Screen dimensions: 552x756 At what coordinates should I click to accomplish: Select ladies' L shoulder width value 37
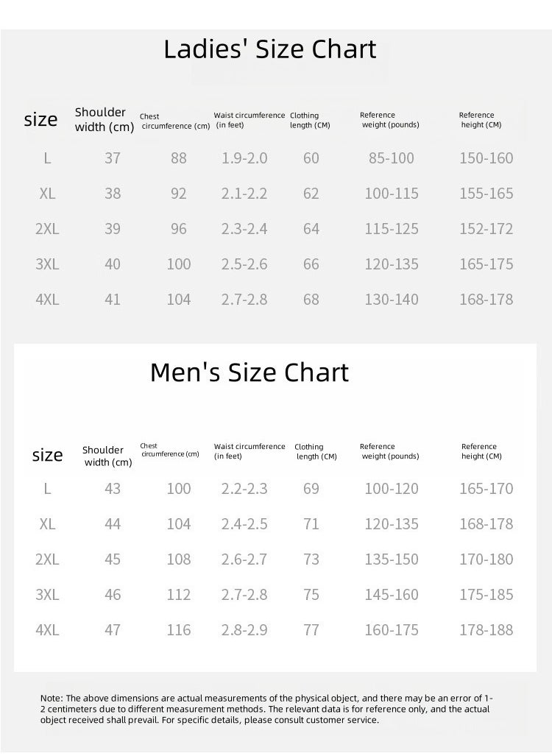point(113,158)
